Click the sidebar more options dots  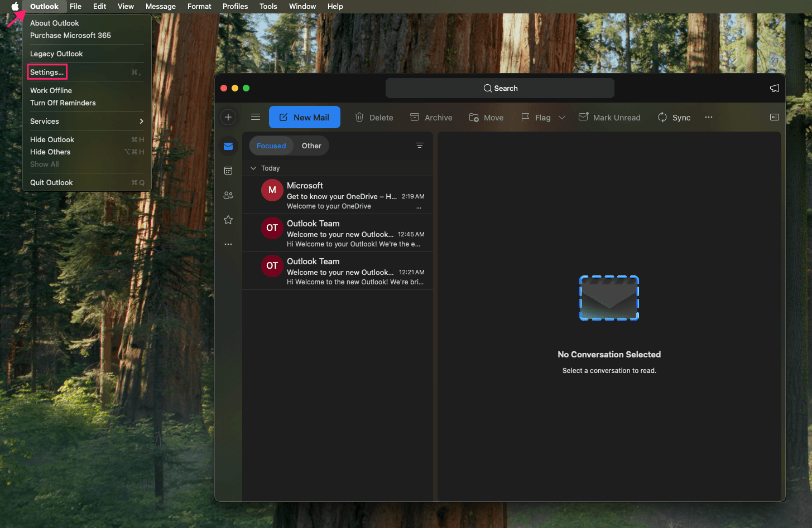point(228,244)
